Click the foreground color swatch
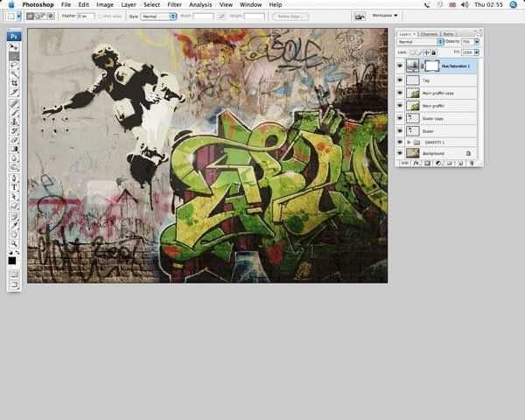 (12, 260)
